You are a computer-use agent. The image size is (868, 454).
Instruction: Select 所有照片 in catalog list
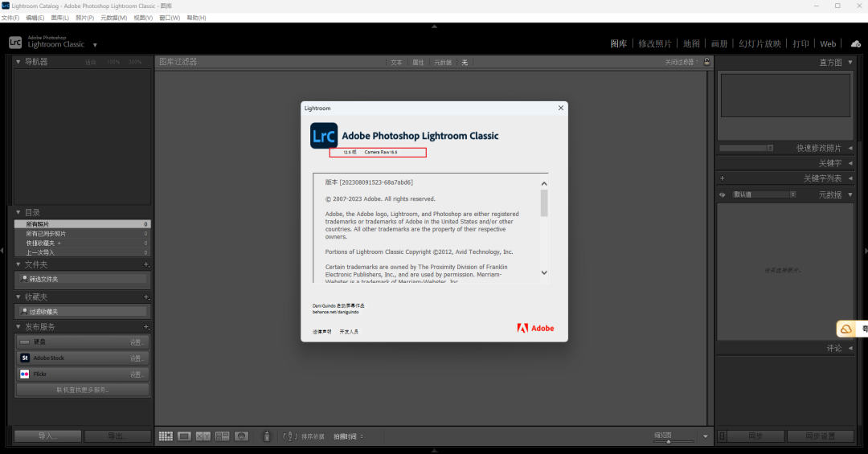[83, 224]
